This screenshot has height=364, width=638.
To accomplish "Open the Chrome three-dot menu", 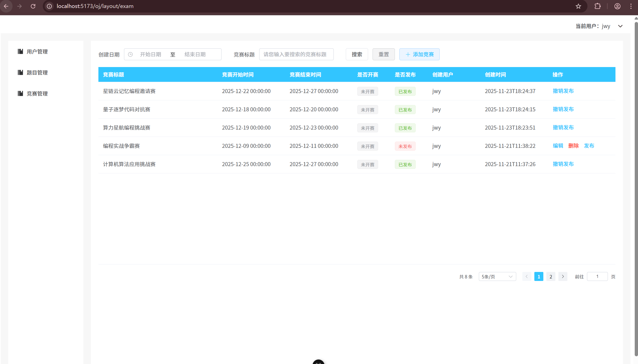I will pos(631,6).
